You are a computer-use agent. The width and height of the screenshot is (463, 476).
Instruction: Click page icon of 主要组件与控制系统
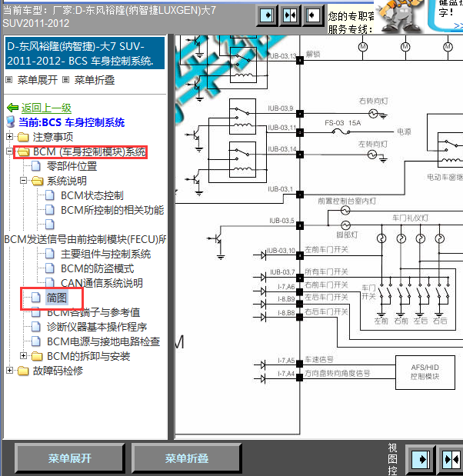(x=50, y=254)
